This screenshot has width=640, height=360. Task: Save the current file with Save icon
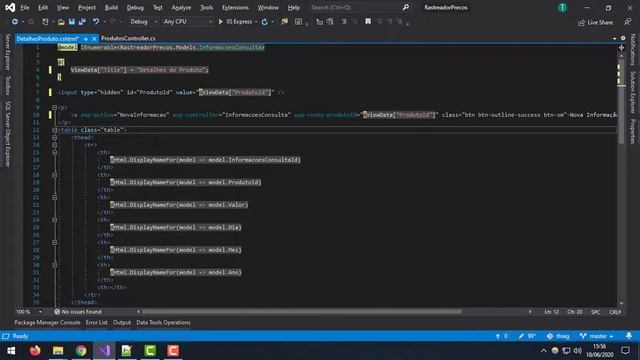click(71, 22)
